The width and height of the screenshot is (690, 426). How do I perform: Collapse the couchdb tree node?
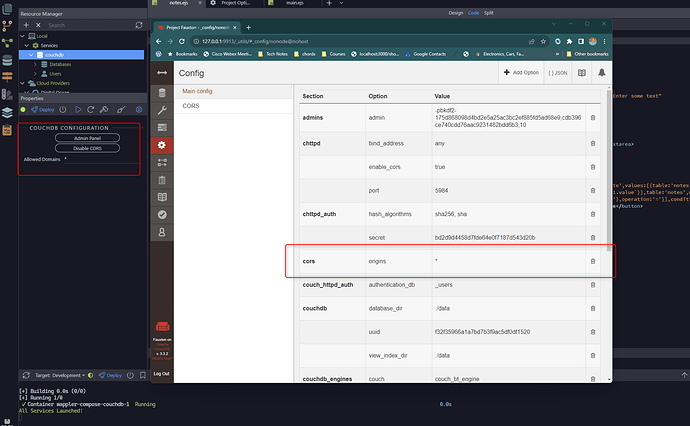coord(31,55)
